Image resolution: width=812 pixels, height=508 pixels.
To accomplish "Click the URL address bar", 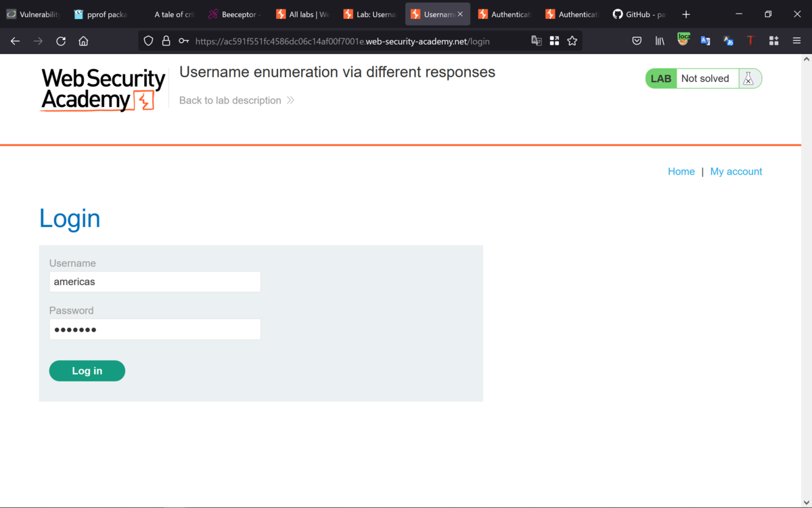I will 359,41.
